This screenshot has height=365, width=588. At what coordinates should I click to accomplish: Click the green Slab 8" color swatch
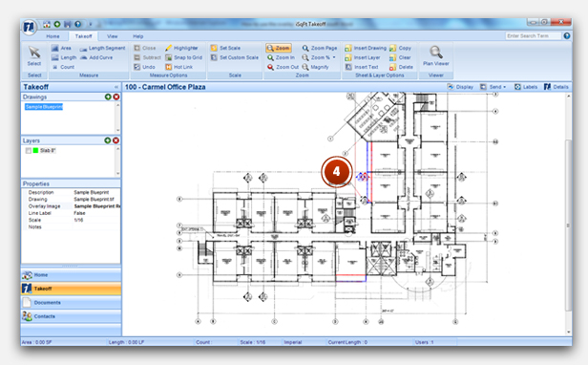tap(35, 151)
